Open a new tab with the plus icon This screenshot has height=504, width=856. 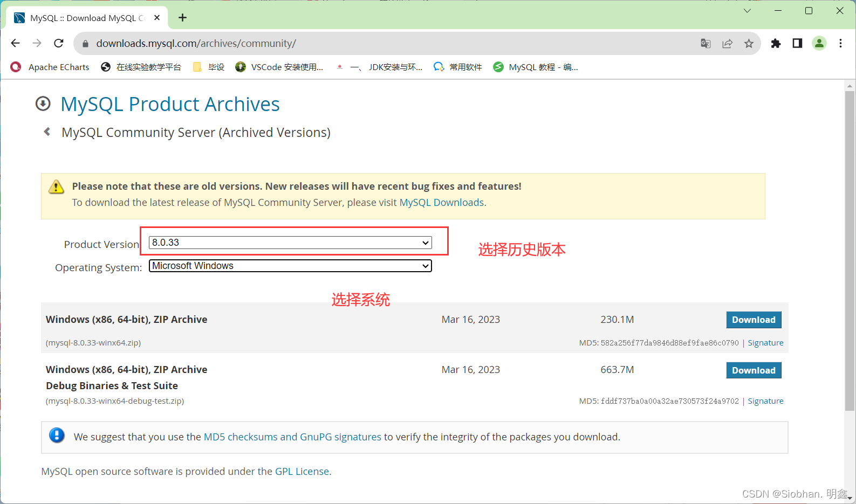pos(183,18)
